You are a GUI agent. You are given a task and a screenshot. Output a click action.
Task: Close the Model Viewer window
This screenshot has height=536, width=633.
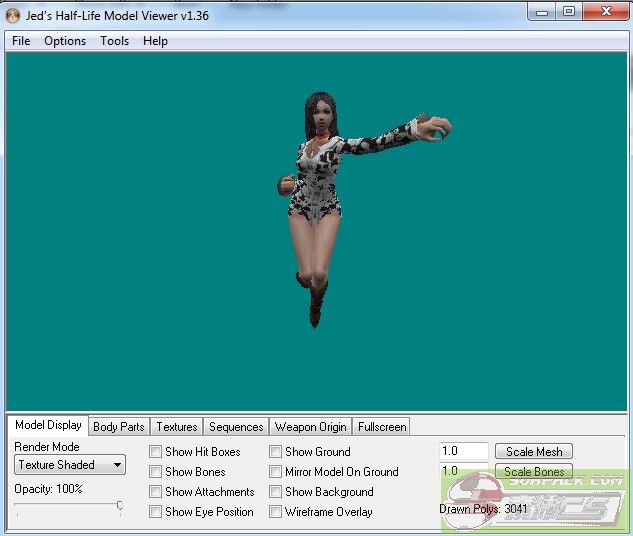coord(606,11)
